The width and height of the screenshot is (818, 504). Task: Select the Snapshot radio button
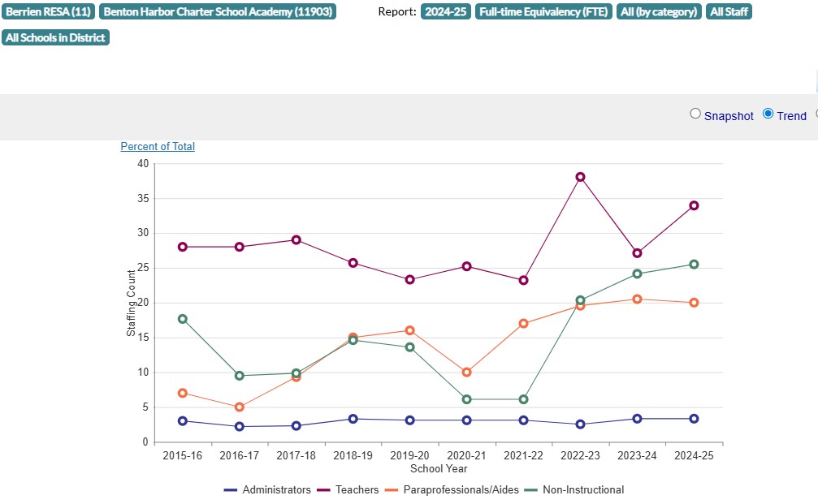pos(695,114)
